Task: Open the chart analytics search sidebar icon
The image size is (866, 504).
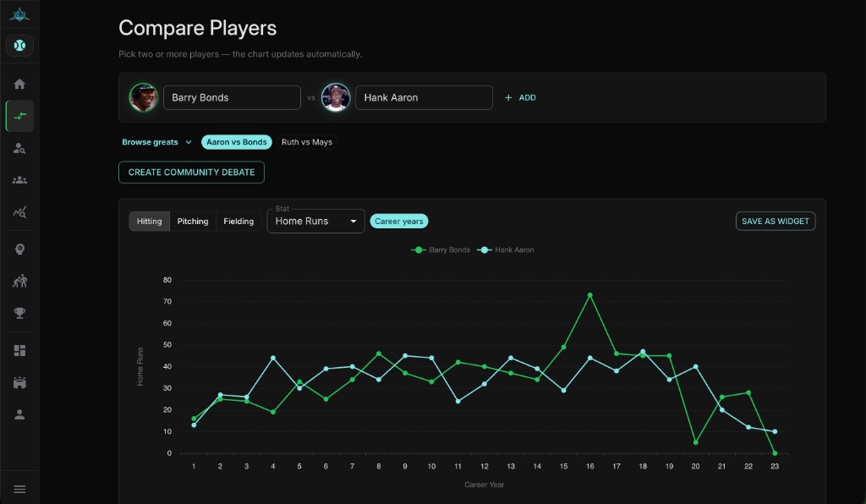Action: [19, 212]
